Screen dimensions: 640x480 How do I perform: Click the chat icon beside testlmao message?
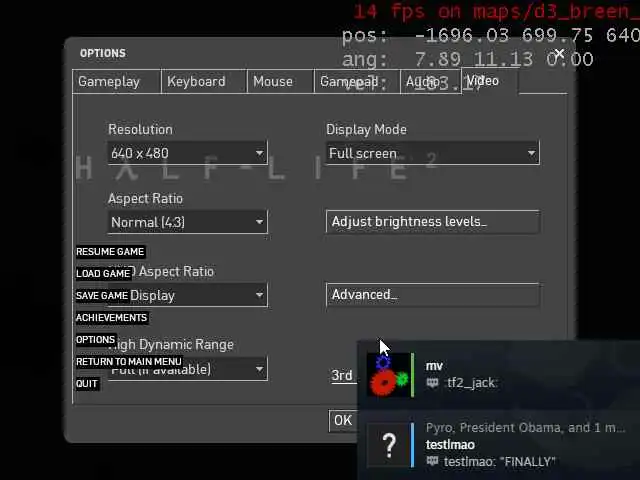(x=432, y=462)
